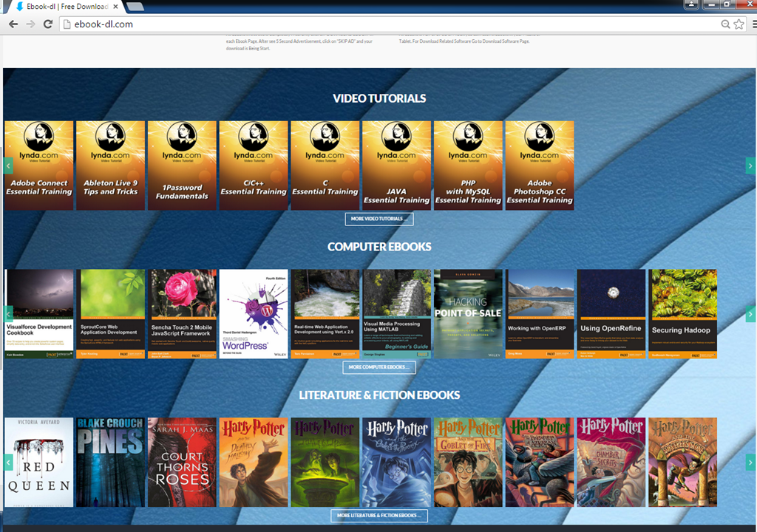Open Harry Potter Sorcerer's Stone cover
The image size is (757, 532).
coord(682,462)
